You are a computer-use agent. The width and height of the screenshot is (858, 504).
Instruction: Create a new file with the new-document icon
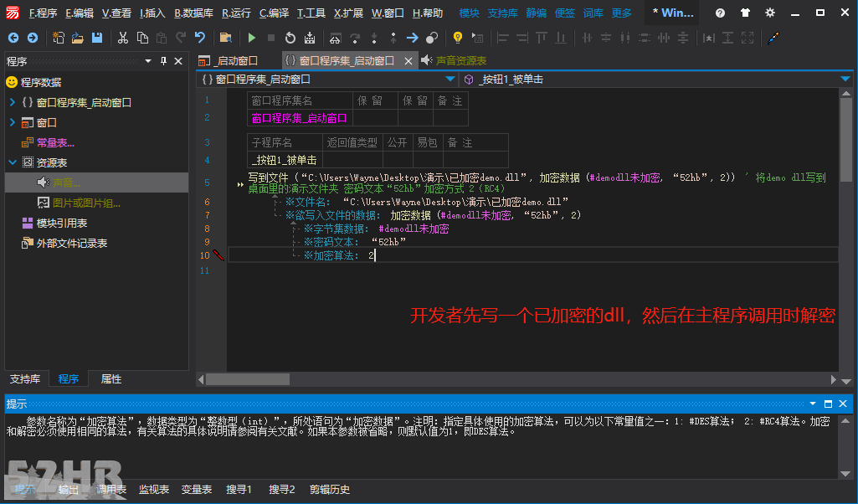pyautogui.click(x=58, y=38)
